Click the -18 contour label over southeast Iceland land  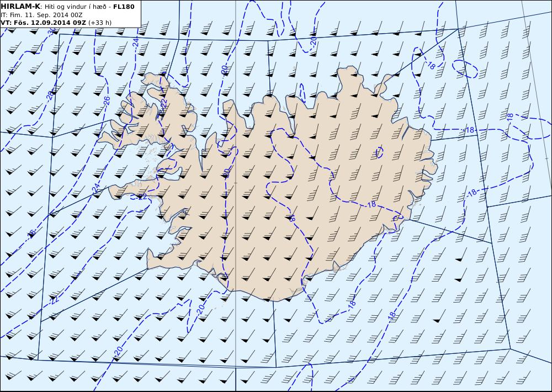tap(370, 204)
